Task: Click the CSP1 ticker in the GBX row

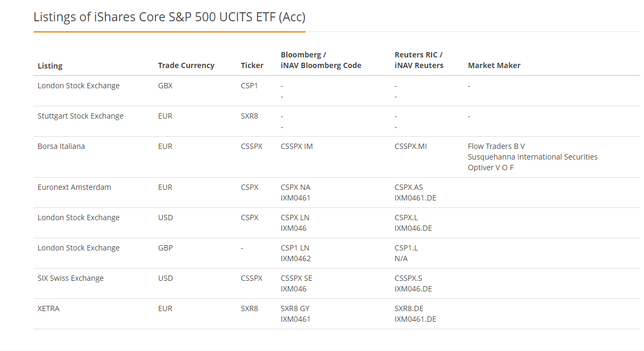Action: pyautogui.click(x=249, y=86)
